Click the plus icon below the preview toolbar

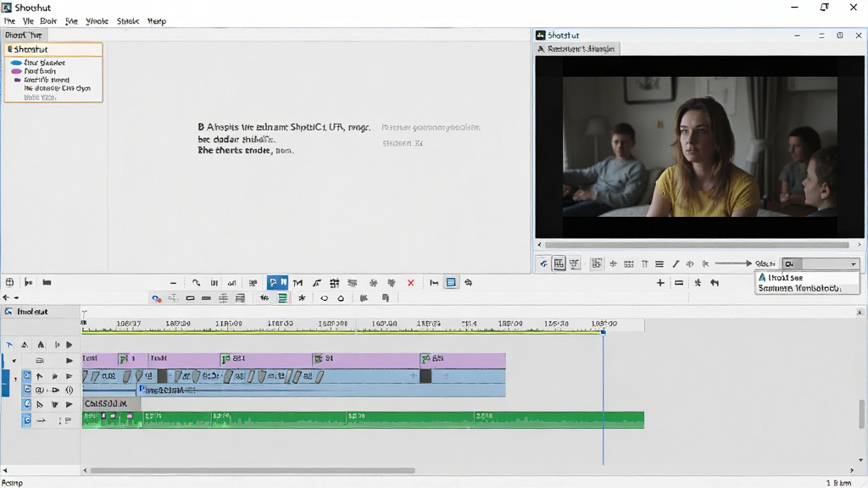[x=660, y=283]
